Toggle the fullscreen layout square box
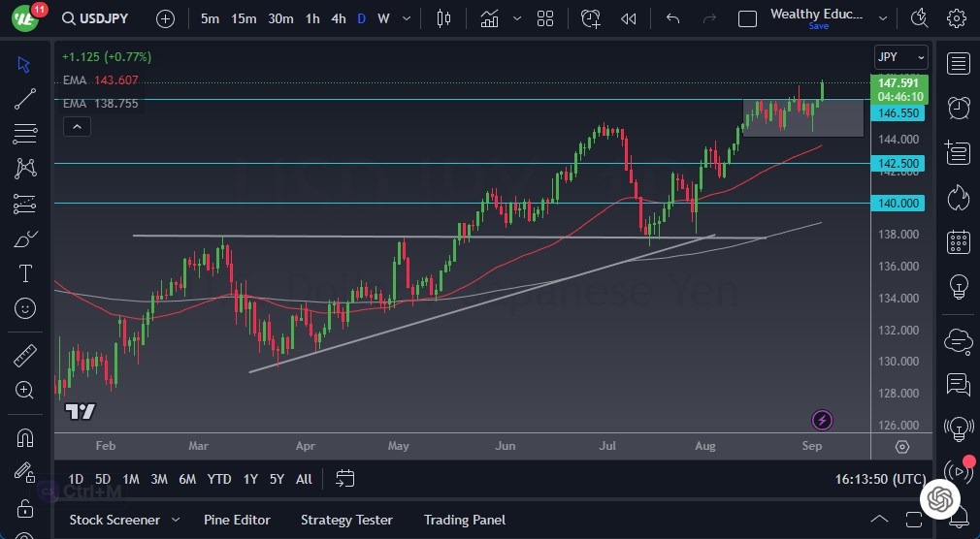Viewport: 980px width, 539px height. pos(747,18)
